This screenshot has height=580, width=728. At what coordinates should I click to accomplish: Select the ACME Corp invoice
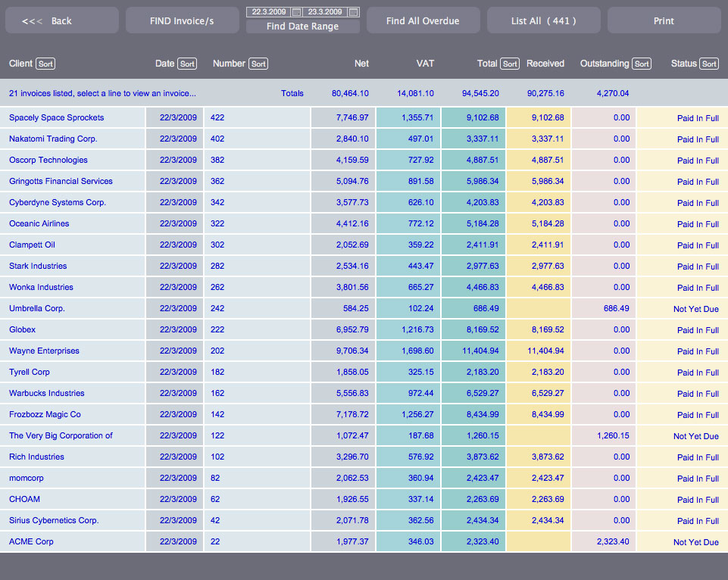click(x=364, y=542)
